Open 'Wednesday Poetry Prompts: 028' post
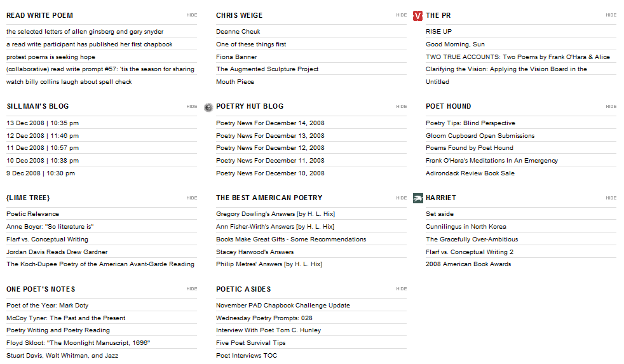 coord(264,318)
